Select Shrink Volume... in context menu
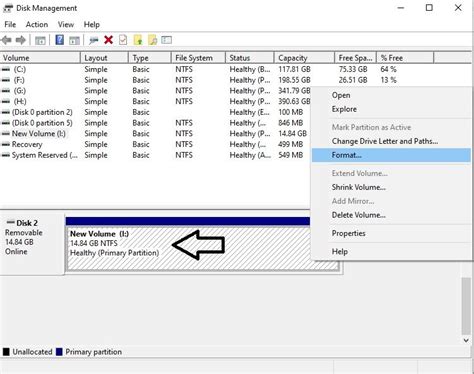474x374 pixels. (359, 187)
